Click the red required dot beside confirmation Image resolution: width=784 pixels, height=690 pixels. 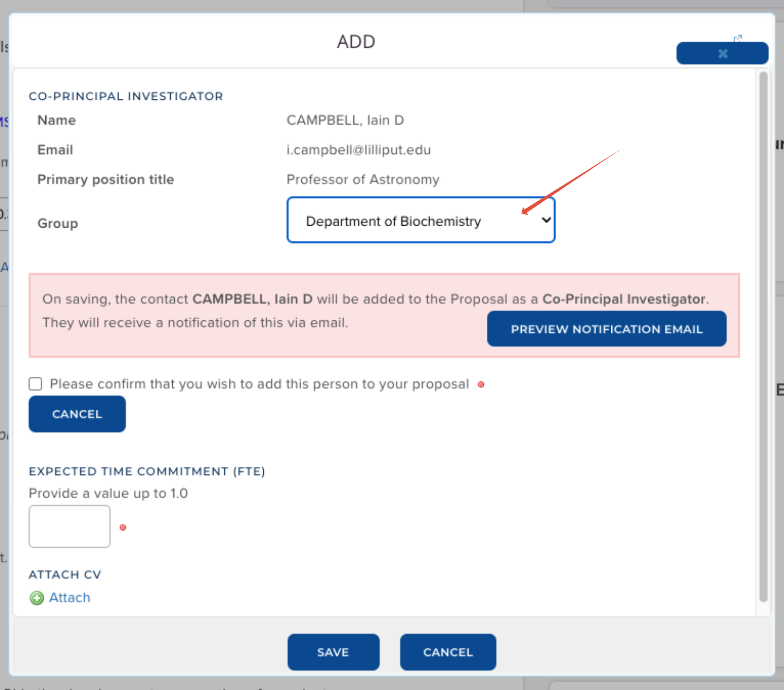point(481,385)
